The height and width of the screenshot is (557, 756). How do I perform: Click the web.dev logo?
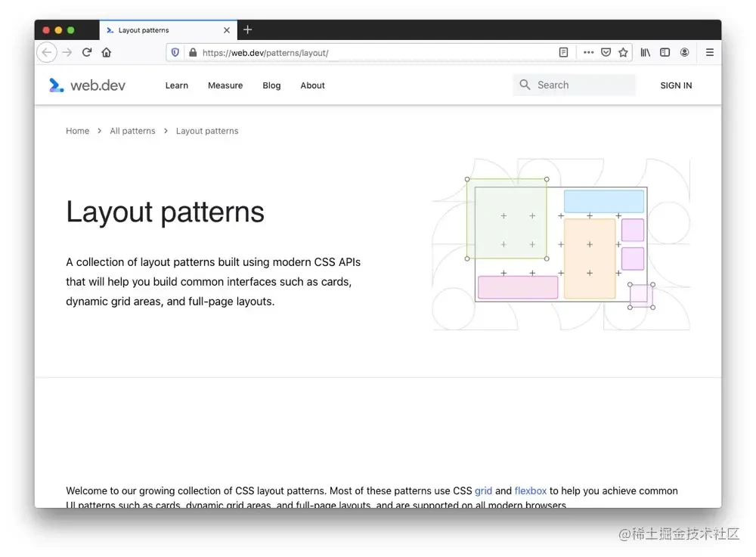[87, 85]
